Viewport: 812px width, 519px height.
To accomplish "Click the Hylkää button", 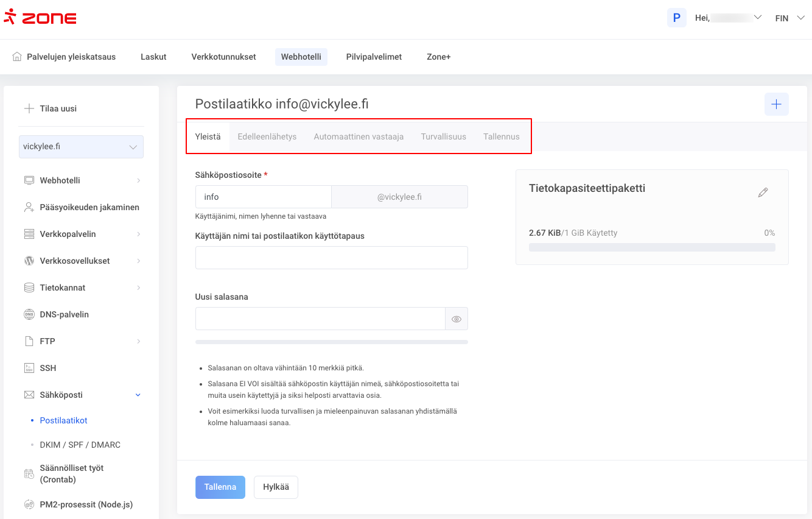I will 276,487.
